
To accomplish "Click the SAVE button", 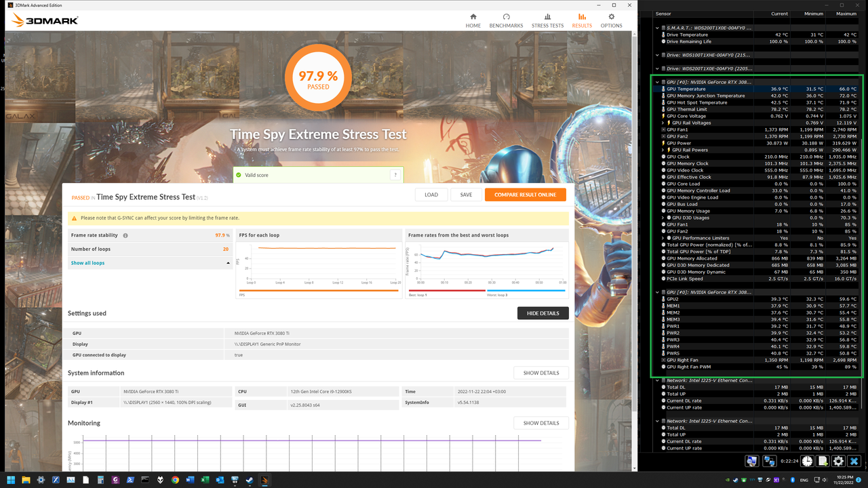I will (x=466, y=195).
